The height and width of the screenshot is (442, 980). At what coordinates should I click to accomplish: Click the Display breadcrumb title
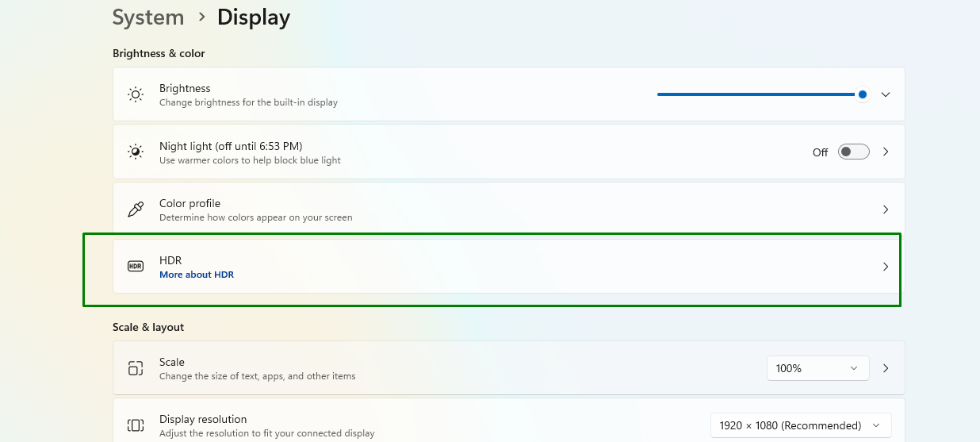pyautogui.click(x=254, y=17)
